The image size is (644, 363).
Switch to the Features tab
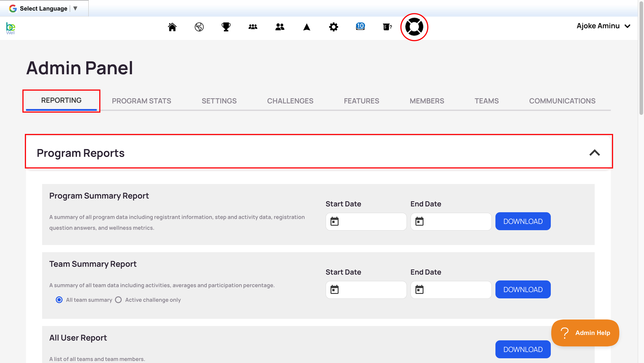click(361, 101)
